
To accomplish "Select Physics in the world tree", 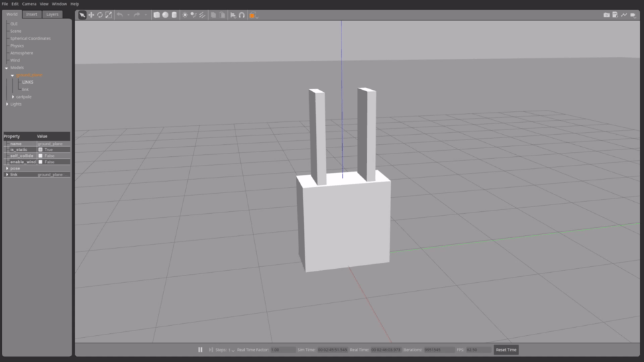I will pos(17,46).
